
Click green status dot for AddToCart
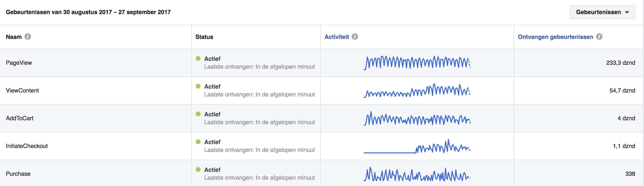point(198,114)
